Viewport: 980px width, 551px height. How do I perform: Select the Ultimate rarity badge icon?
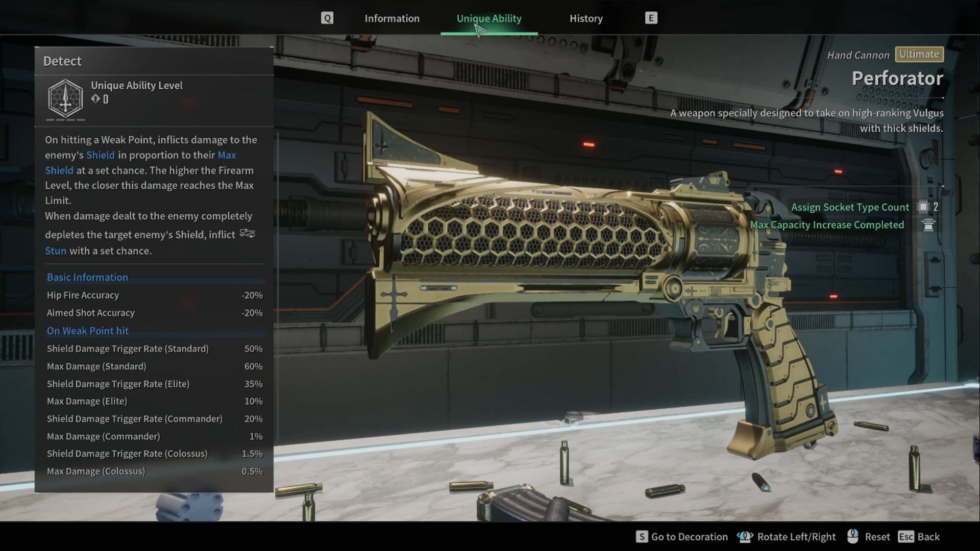[x=919, y=55]
